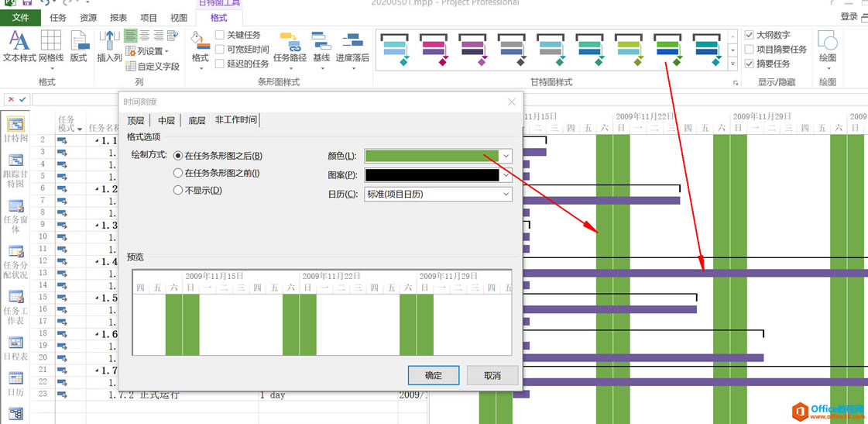
Task: Click the 文本样式 (Text Styles) icon
Action: [19, 46]
